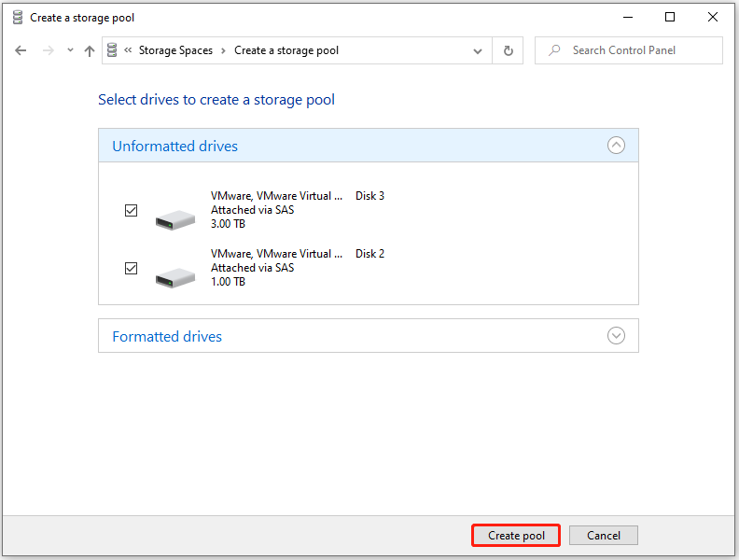Expand the Formatted drives section
Screen dimensions: 739x560
coord(616,336)
